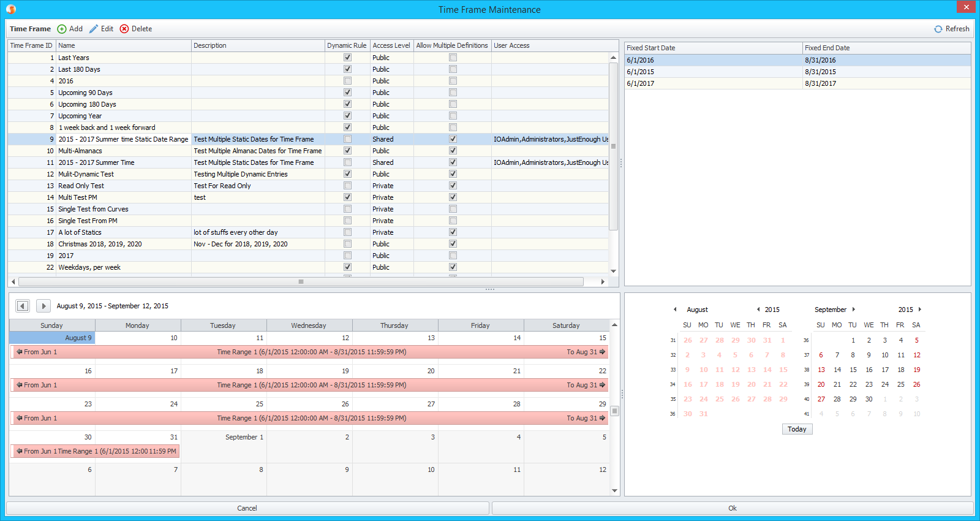This screenshot has height=521, width=980.
Task: Select the Single Test from Curves row
Action: pos(308,209)
